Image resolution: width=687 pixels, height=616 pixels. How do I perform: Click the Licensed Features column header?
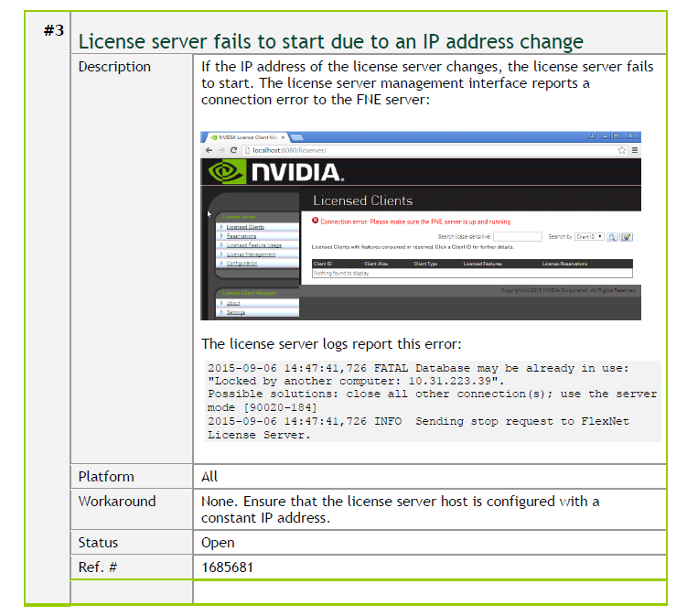click(482, 264)
